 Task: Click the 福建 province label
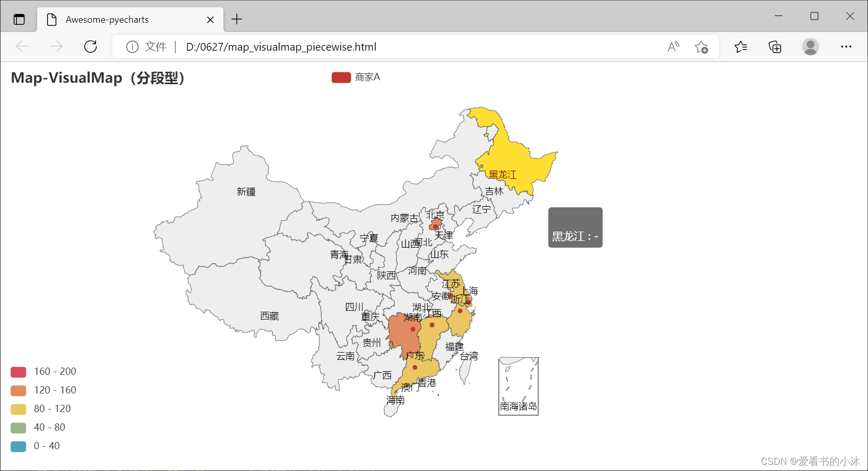(455, 347)
